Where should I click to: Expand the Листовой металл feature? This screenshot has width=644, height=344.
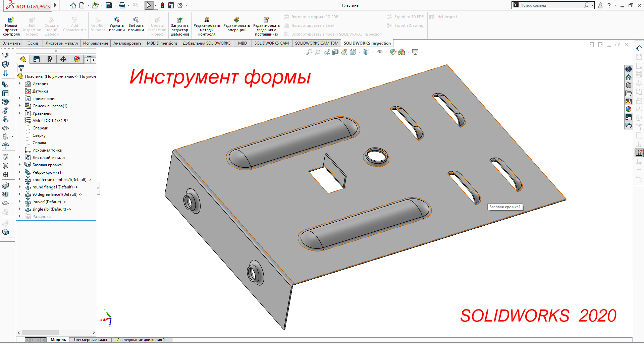point(20,158)
